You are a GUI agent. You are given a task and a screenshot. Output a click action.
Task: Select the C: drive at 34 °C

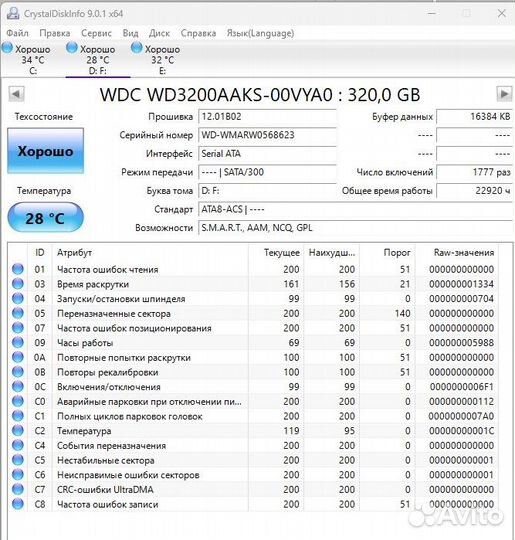click(x=27, y=60)
